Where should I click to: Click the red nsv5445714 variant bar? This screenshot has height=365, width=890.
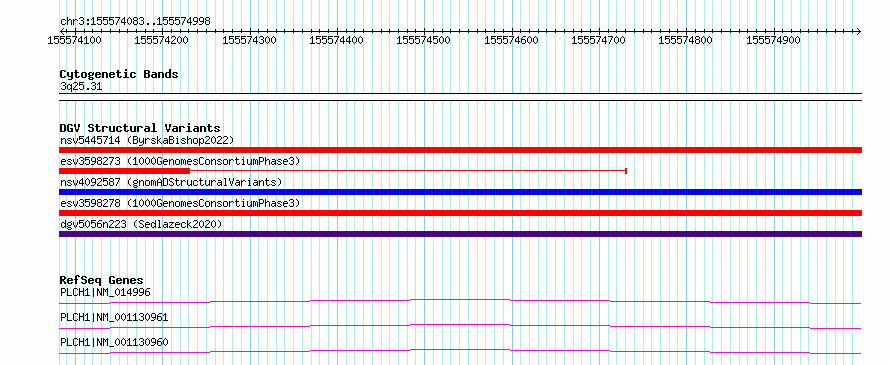click(460, 150)
